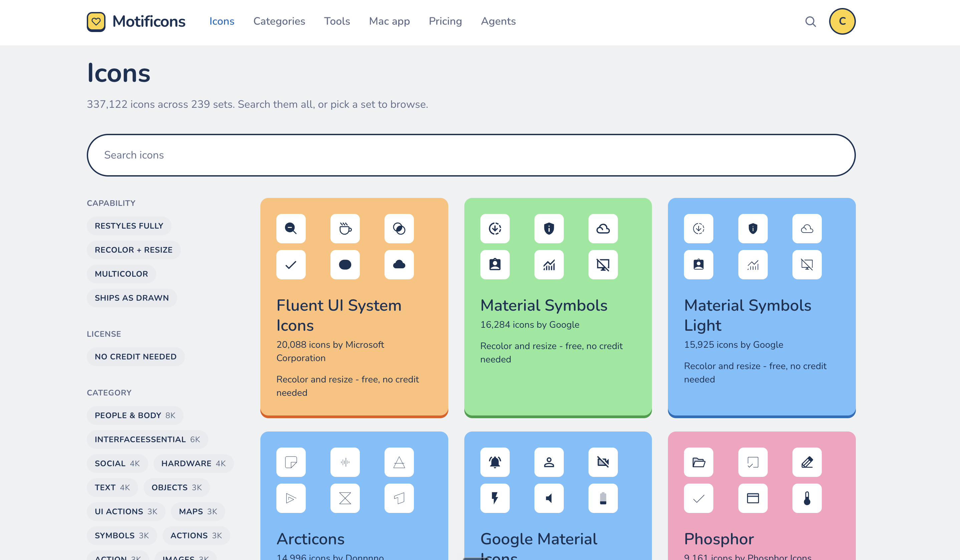Open the user avatar labeled C
The image size is (960, 560).
[842, 21]
